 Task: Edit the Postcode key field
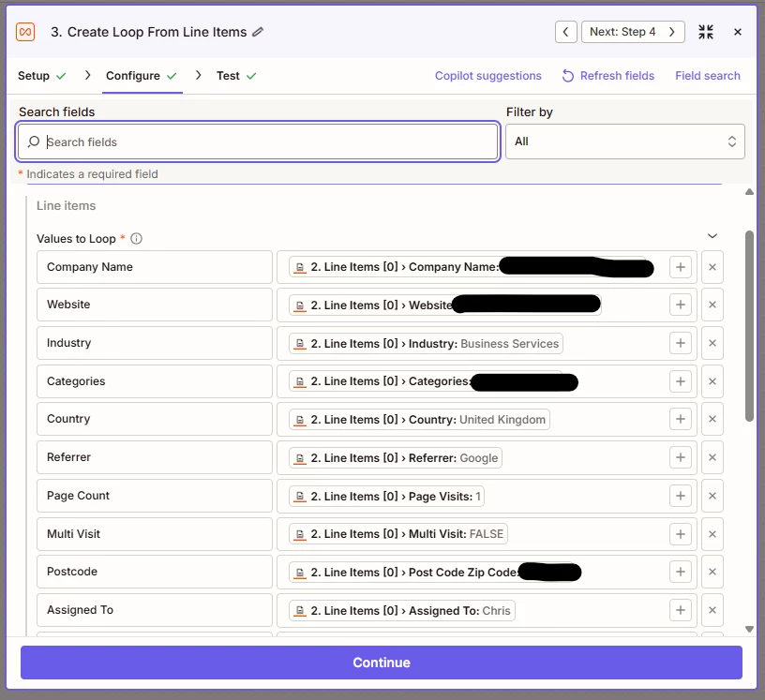coord(154,572)
